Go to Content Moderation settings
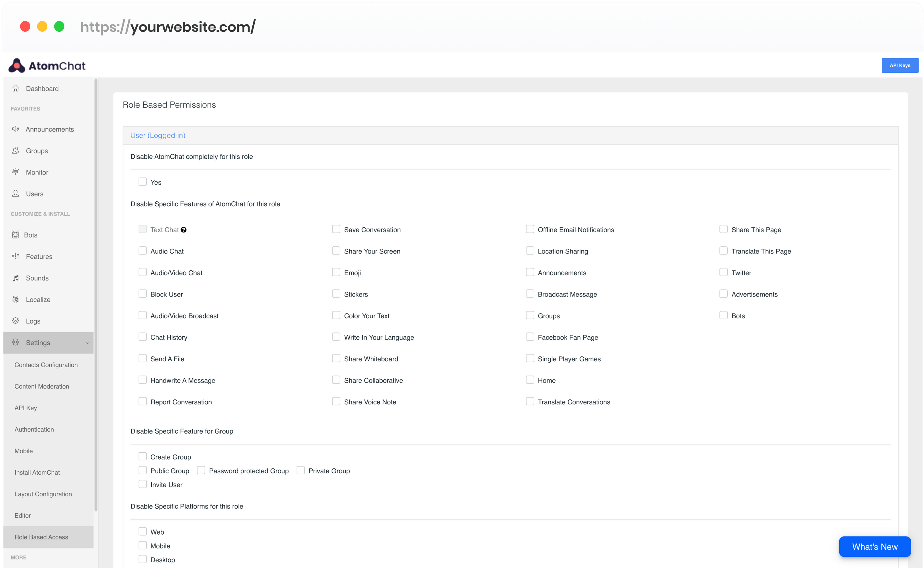The height and width of the screenshot is (568, 924). [42, 386]
